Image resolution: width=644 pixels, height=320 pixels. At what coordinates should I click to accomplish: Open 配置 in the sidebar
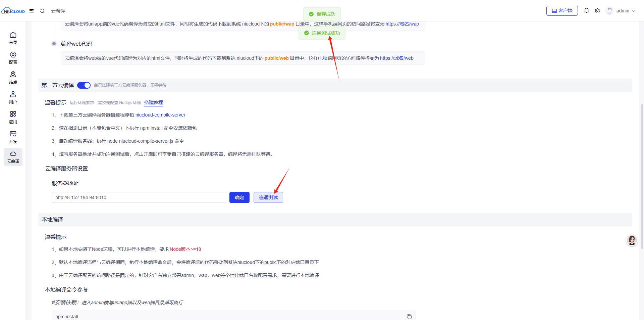tap(13, 58)
